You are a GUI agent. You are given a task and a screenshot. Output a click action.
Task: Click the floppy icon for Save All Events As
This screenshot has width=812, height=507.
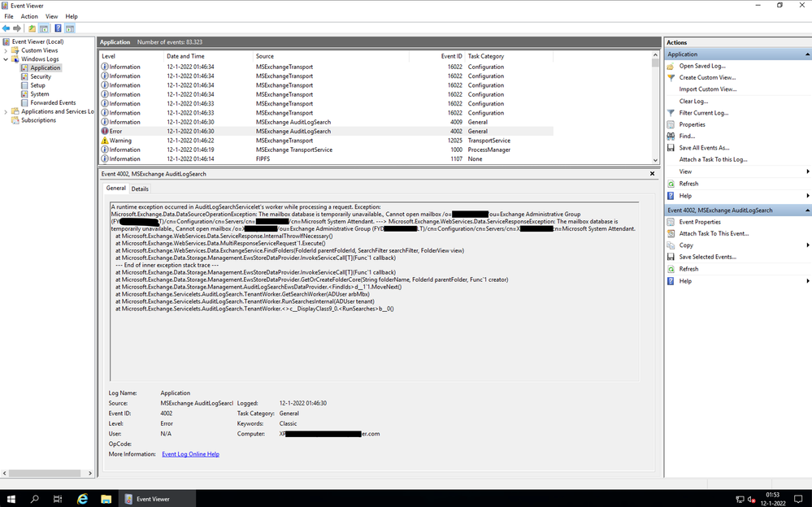(671, 148)
